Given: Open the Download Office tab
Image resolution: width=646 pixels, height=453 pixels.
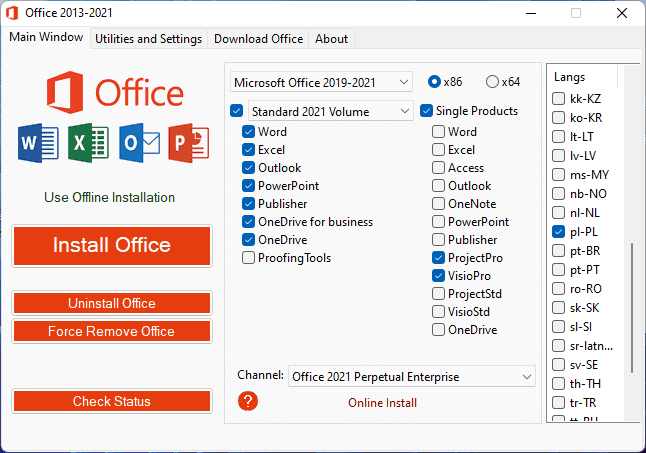Looking at the screenshot, I should pos(258,39).
